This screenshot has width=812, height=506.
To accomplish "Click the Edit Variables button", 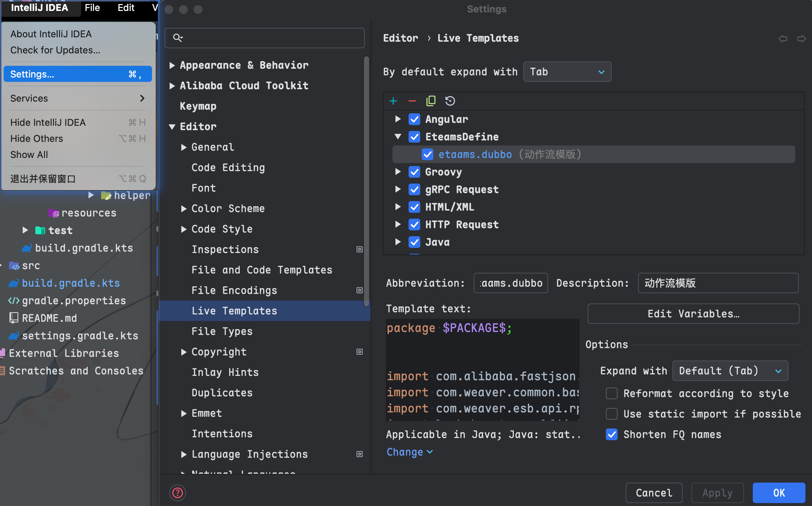I will [693, 314].
